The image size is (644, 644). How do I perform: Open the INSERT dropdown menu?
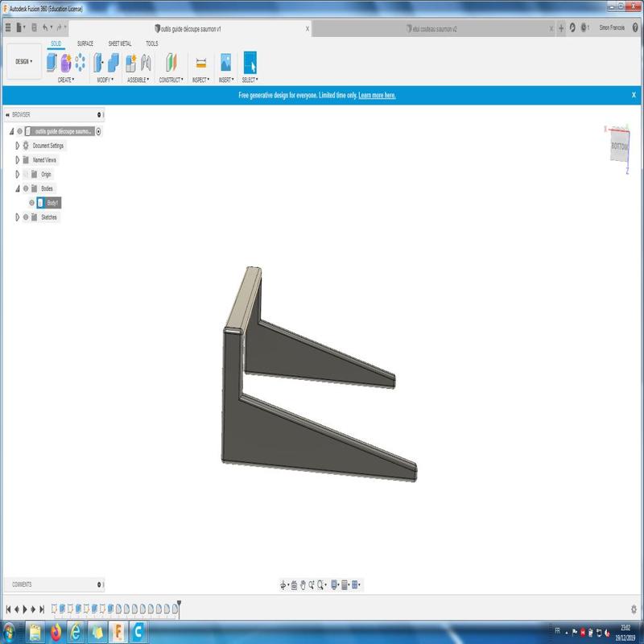coord(226,80)
